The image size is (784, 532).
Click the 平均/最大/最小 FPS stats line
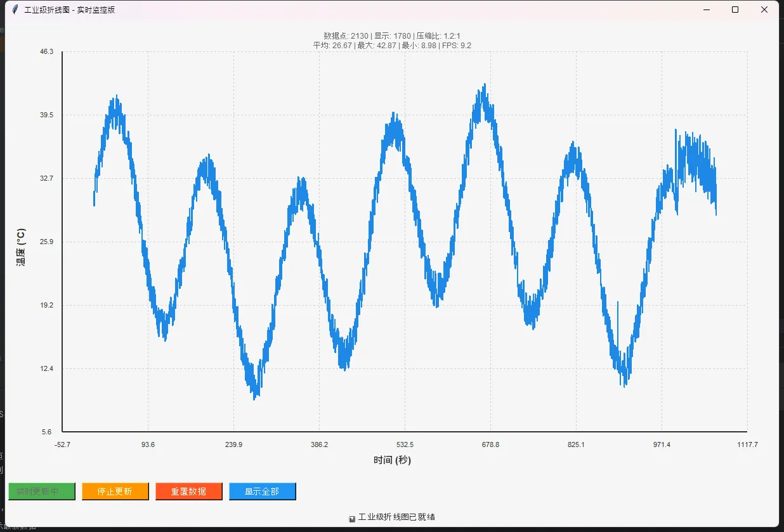[391, 45]
